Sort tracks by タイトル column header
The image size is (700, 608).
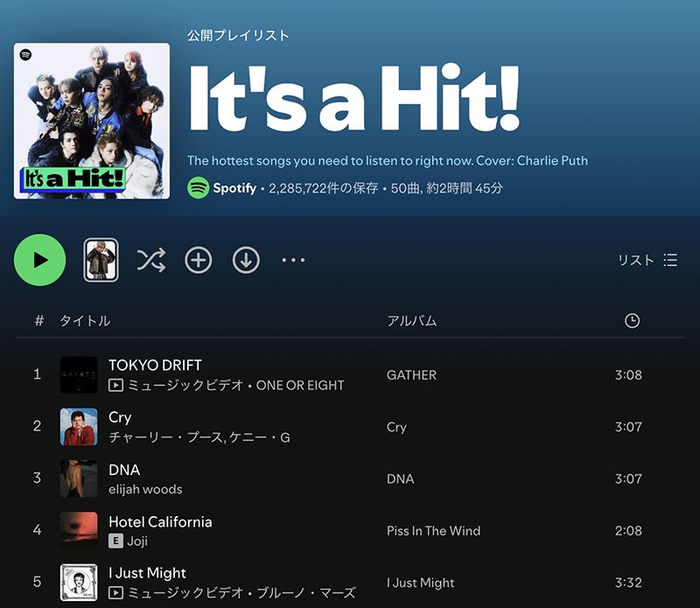(x=85, y=321)
